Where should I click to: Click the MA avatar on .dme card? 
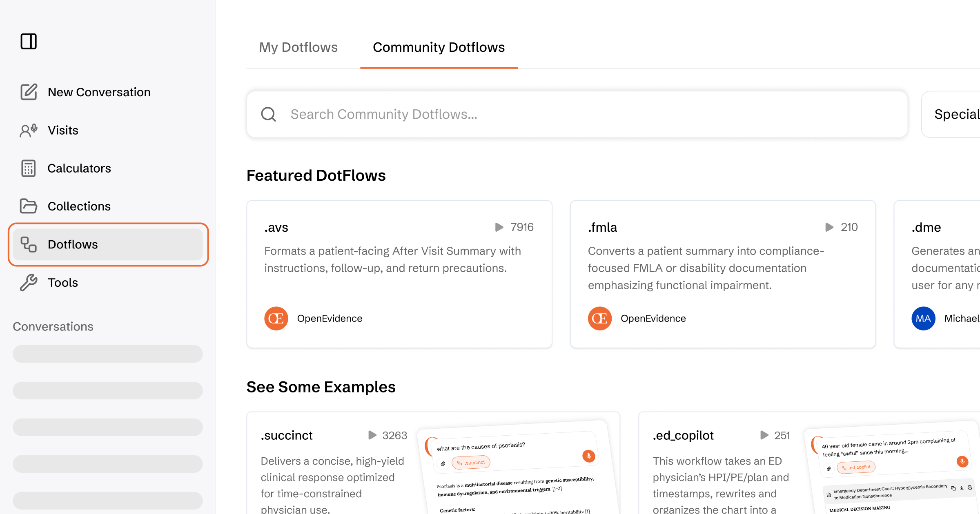coord(923,318)
